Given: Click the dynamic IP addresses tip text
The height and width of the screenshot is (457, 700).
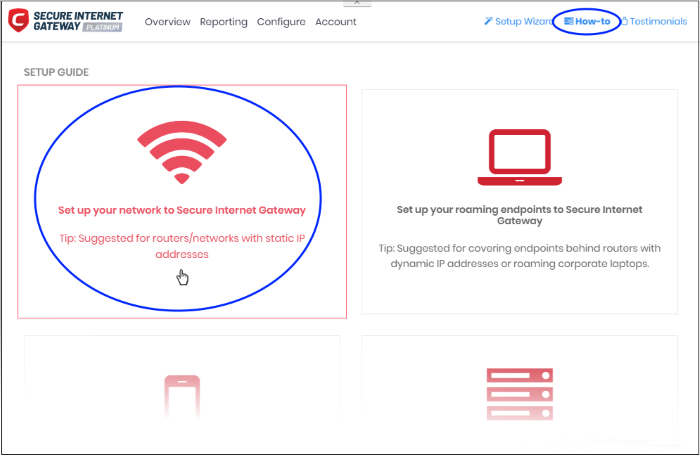Looking at the screenshot, I should (x=520, y=256).
